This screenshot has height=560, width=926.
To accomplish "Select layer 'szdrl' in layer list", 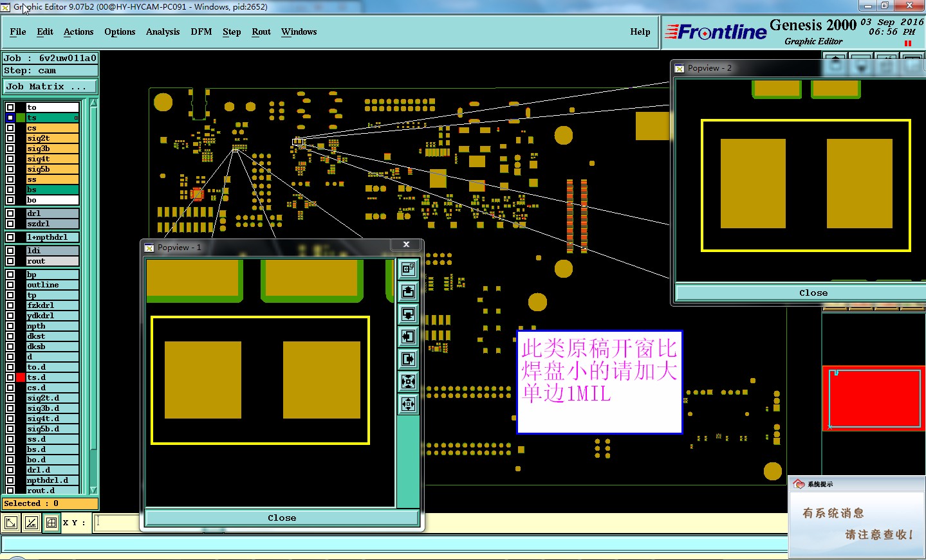I will coord(52,224).
